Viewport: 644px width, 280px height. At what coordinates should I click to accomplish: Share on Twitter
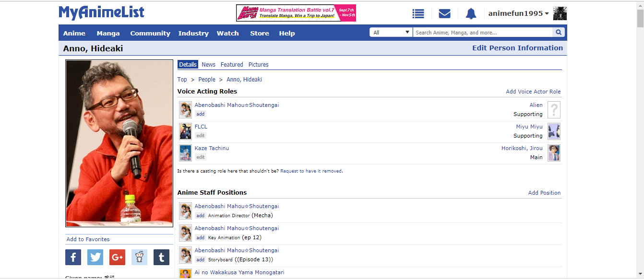(x=95, y=257)
